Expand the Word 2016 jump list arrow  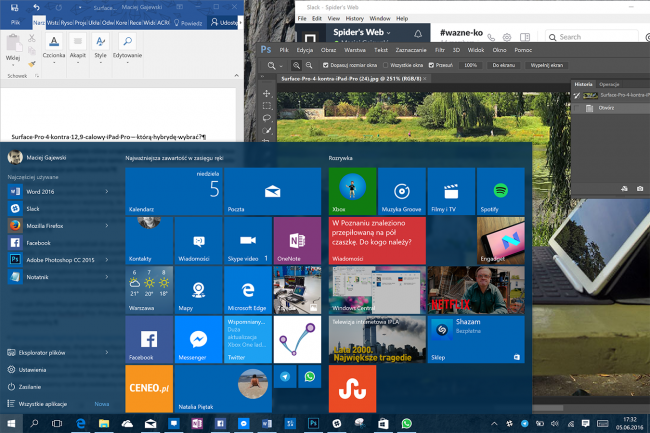pos(107,191)
